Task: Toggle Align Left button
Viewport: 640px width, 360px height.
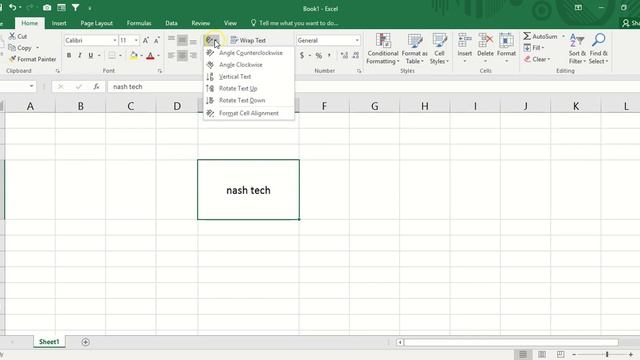Action: click(x=171, y=56)
